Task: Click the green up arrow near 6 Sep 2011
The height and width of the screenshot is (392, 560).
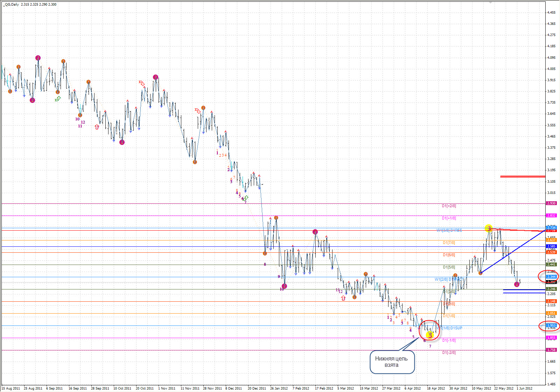Action: pos(58,99)
